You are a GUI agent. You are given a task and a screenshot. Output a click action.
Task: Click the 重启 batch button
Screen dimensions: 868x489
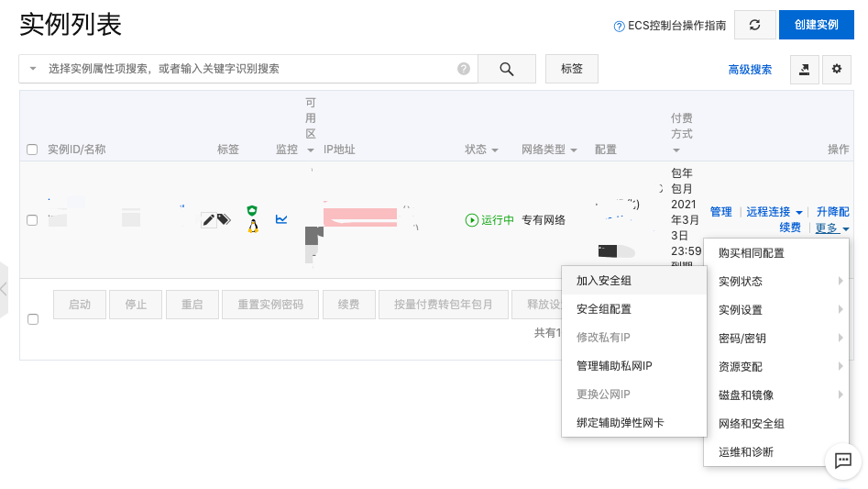(192, 305)
